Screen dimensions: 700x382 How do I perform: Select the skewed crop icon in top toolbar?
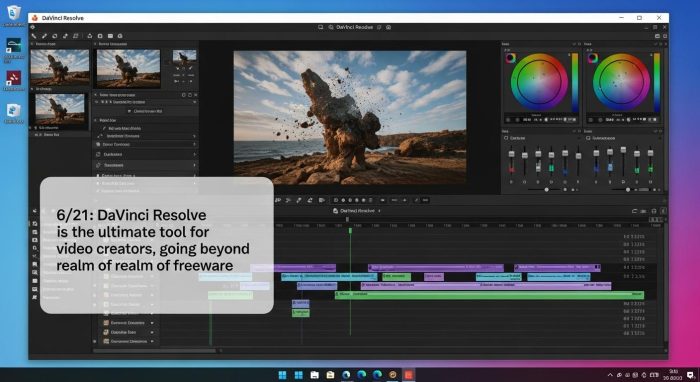pyautogui.click(x=75, y=36)
